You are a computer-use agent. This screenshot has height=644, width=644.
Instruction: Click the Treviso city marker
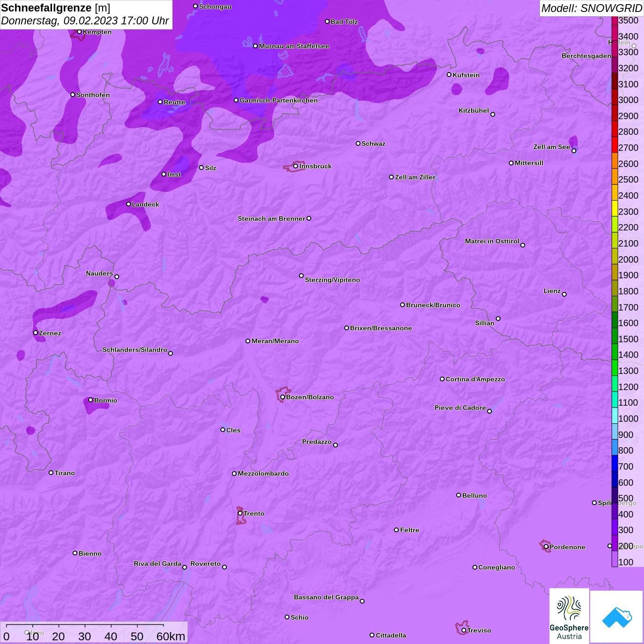(x=464, y=630)
